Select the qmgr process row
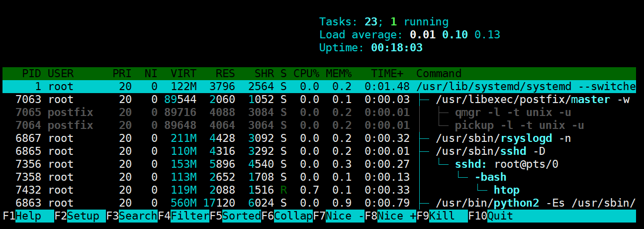Viewport: 644px width, 229px height. coord(319,113)
